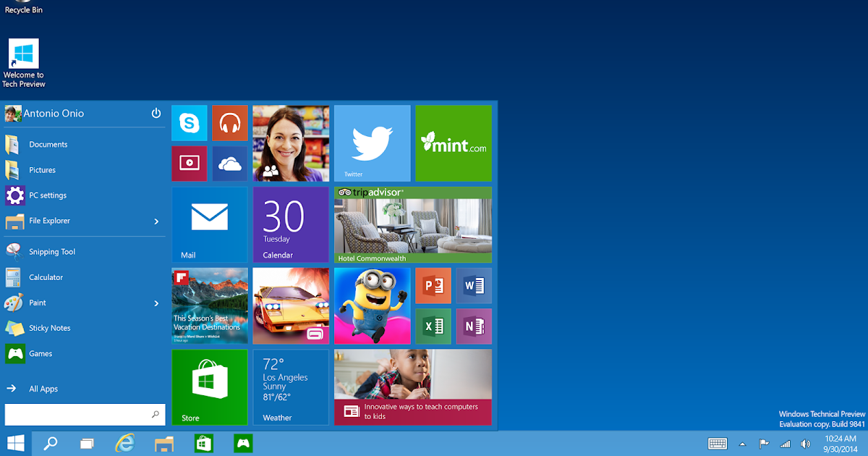Open Xbox Games from the taskbar
868x456 pixels.
tap(243, 443)
